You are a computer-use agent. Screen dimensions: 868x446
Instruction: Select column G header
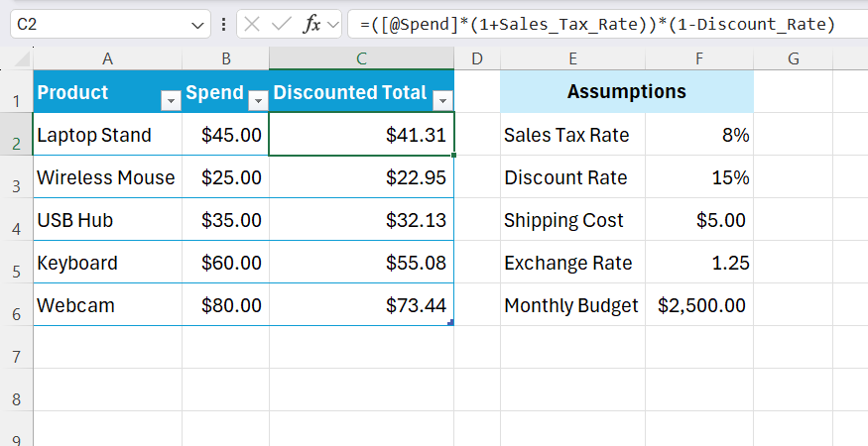pyautogui.click(x=794, y=58)
